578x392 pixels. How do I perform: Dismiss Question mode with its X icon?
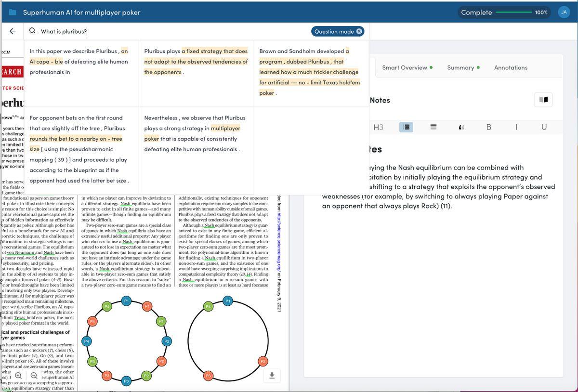pos(359,32)
